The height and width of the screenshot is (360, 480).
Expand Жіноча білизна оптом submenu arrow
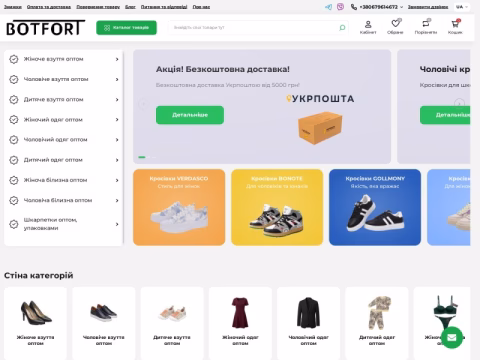[117, 180]
